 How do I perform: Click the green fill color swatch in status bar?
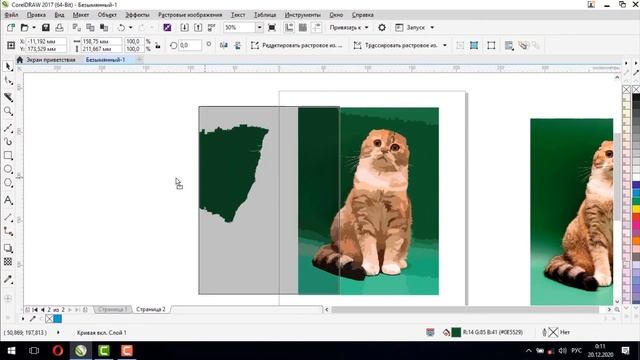[x=456, y=332]
